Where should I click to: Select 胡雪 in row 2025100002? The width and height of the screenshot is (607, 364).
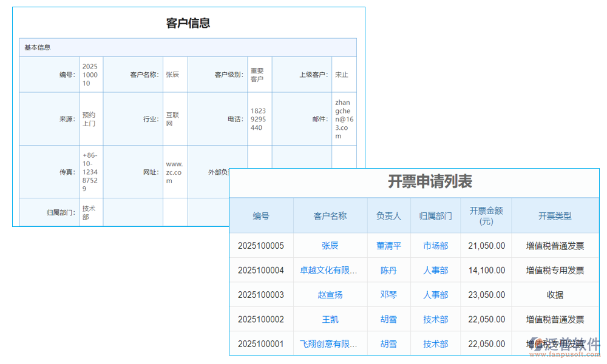(388, 319)
